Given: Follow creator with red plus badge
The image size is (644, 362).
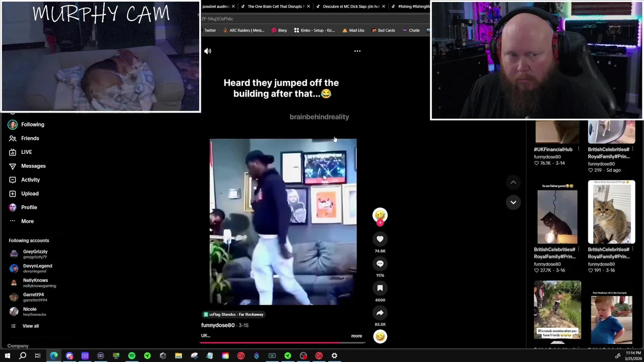Looking at the screenshot, I should [x=380, y=223].
